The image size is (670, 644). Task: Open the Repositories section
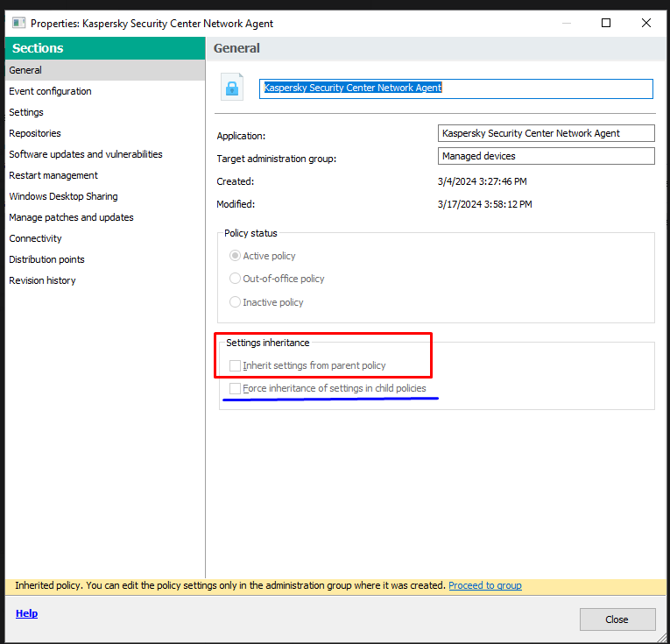105,133
